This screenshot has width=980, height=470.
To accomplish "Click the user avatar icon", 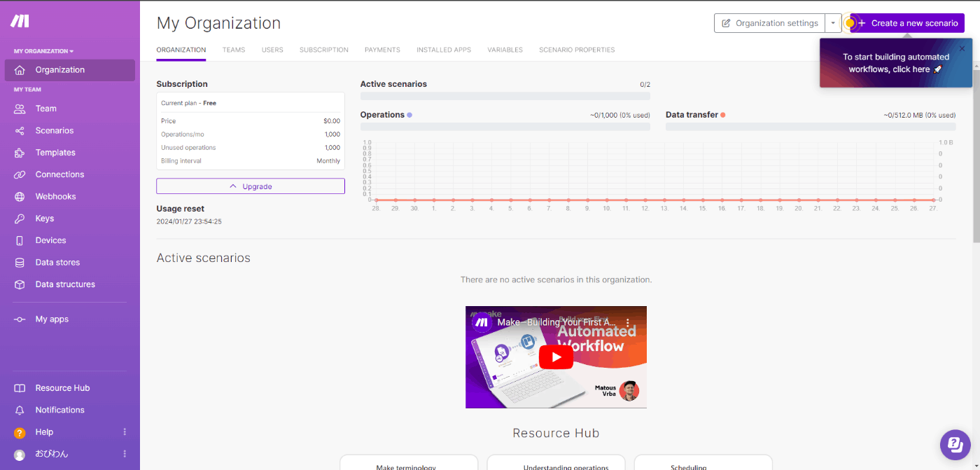I will pos(20,455).
